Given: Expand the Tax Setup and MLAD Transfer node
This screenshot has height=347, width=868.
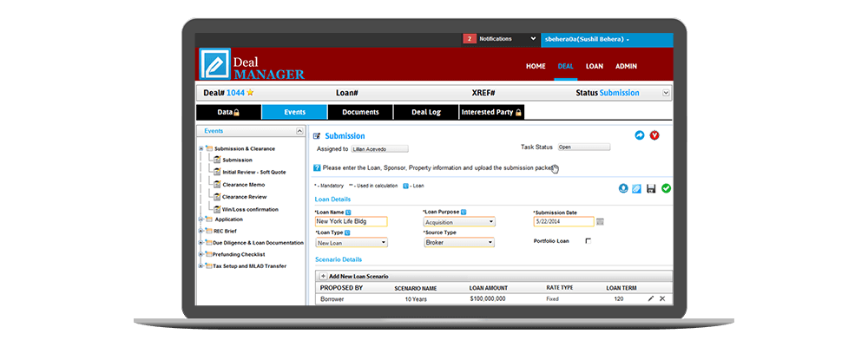Looking at the screenshot, I should point(201,265).
